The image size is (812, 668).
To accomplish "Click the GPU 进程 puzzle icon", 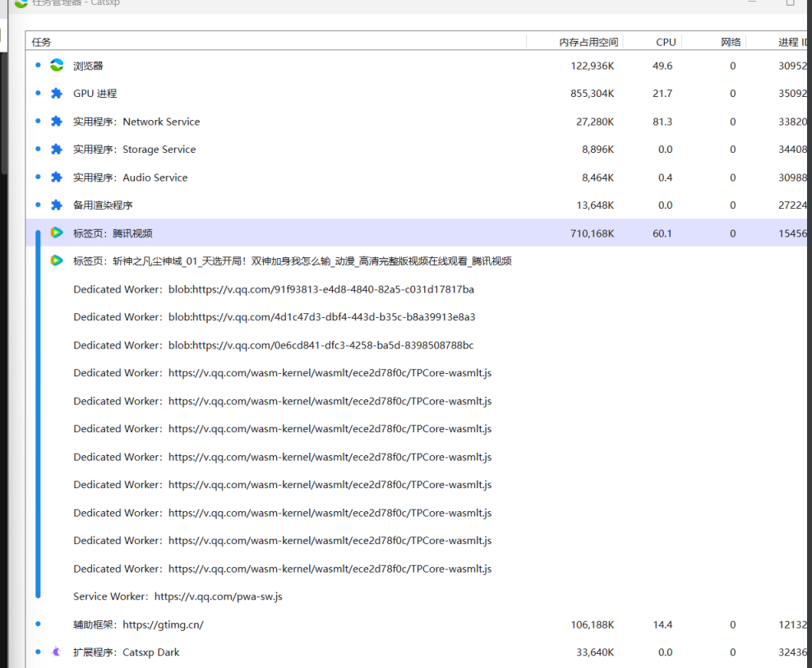I will tap(57, 94).
